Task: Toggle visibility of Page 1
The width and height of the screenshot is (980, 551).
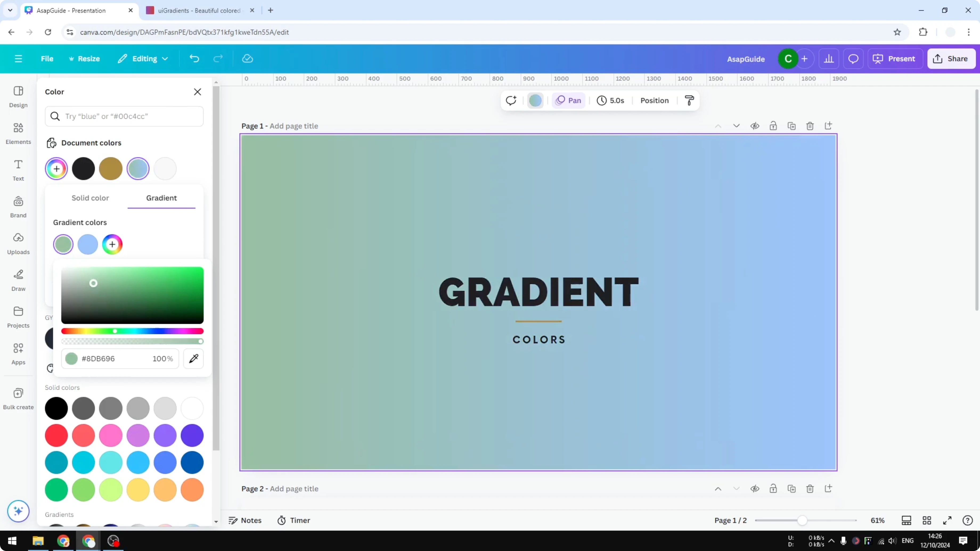Action: [755, 126]
